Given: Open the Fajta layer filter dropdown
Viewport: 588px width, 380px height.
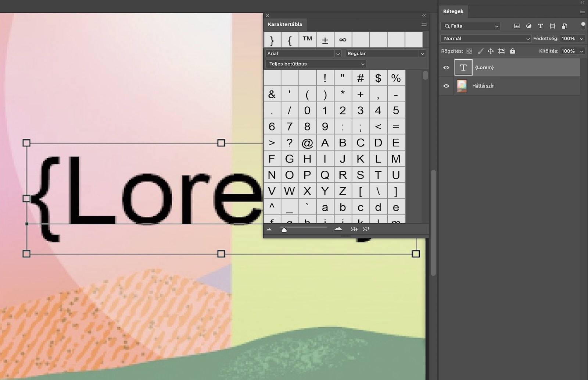Looking at the screenshot, I should 470,26.
